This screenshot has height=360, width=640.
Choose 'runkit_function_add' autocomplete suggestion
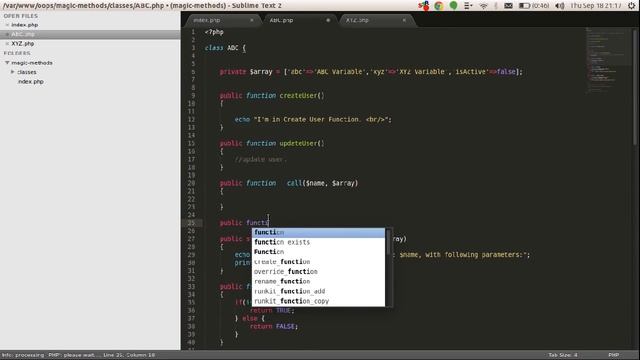[318, 291]
